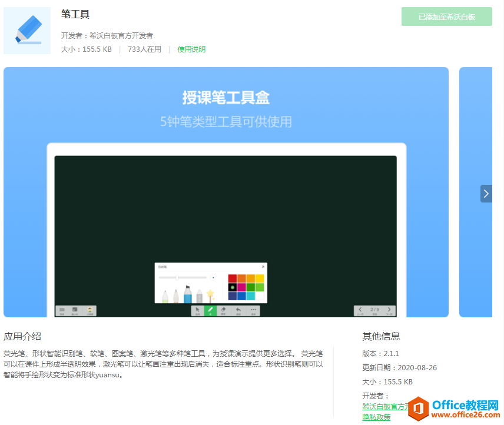Viewport: 504px width, 425px height.
Task: Pick the yellow color swatch
Action: 260,278
